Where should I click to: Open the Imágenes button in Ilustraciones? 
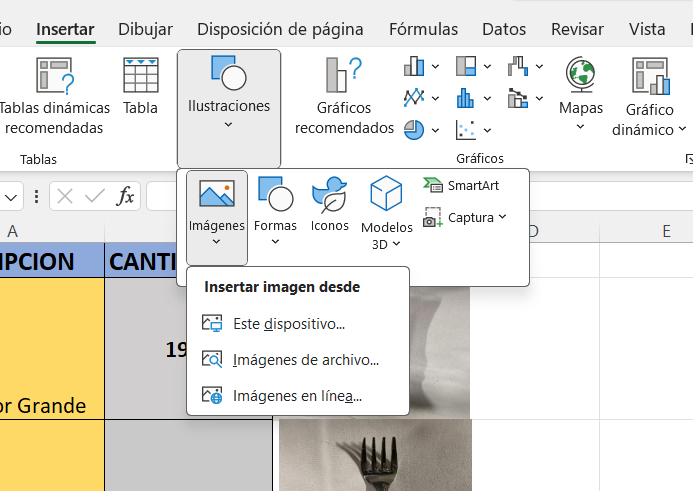tap(217, 217)
